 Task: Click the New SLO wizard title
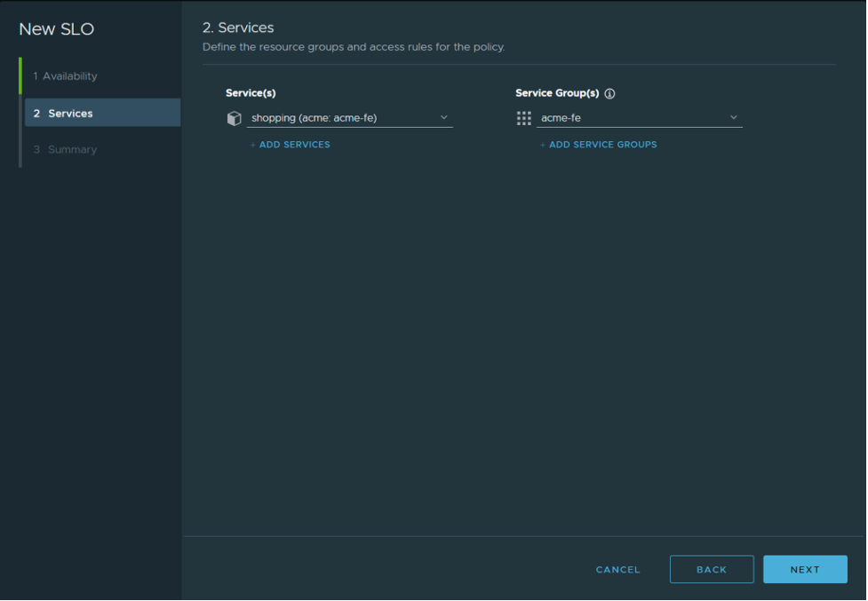(x=56, y=29)
